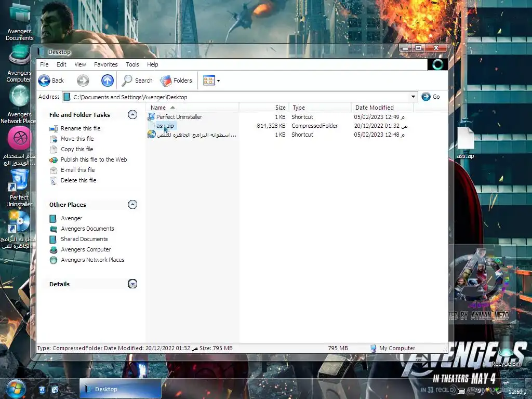The image size is (532, 399).
Task: Sort files by Date Modified column
Action: (382, 108)
